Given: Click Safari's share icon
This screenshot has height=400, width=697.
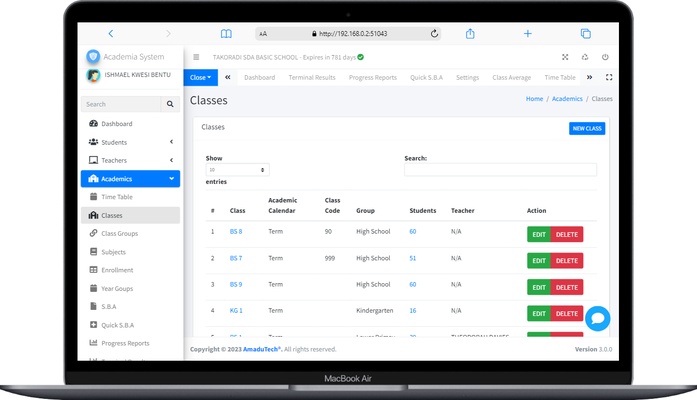Looking at the screenshot, I should (x=470, y=33).
